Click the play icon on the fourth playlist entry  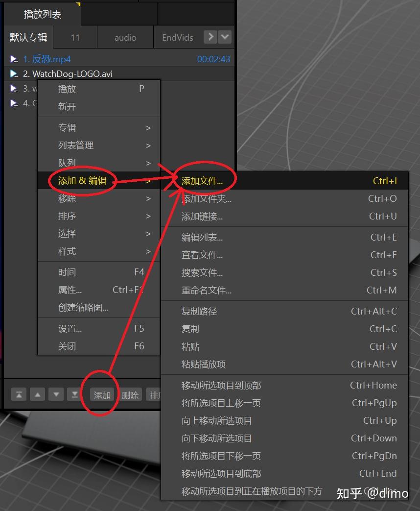(13, 103)
